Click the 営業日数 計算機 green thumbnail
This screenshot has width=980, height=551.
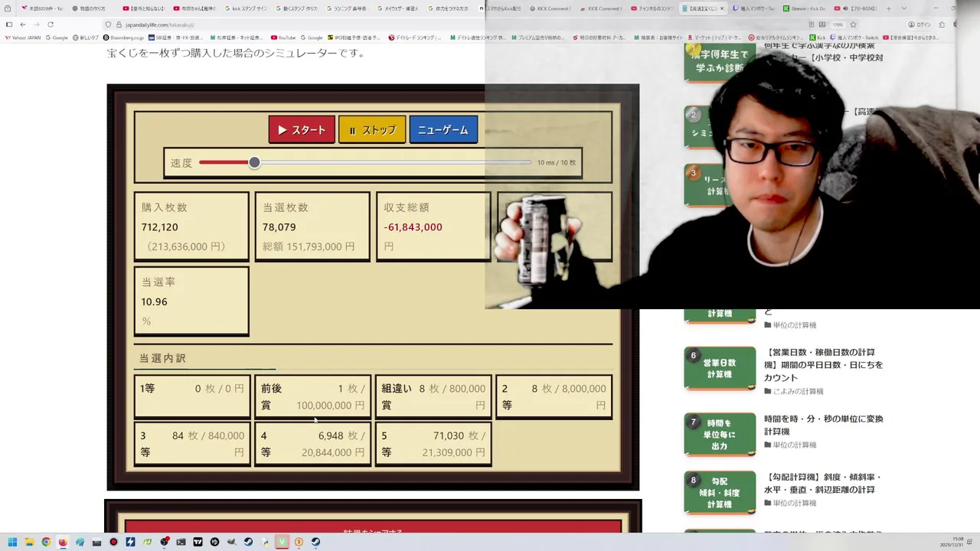click(x=720, y=368)
